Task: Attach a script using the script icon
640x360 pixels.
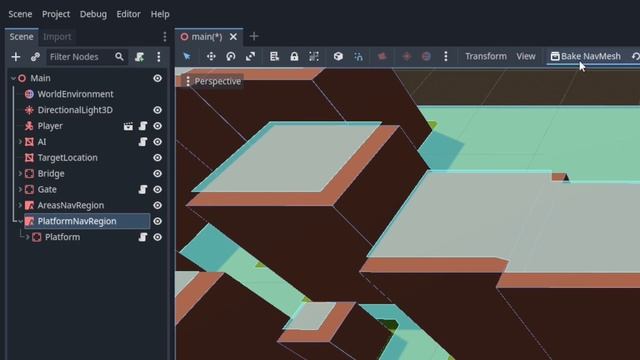Action: point(139,57)
